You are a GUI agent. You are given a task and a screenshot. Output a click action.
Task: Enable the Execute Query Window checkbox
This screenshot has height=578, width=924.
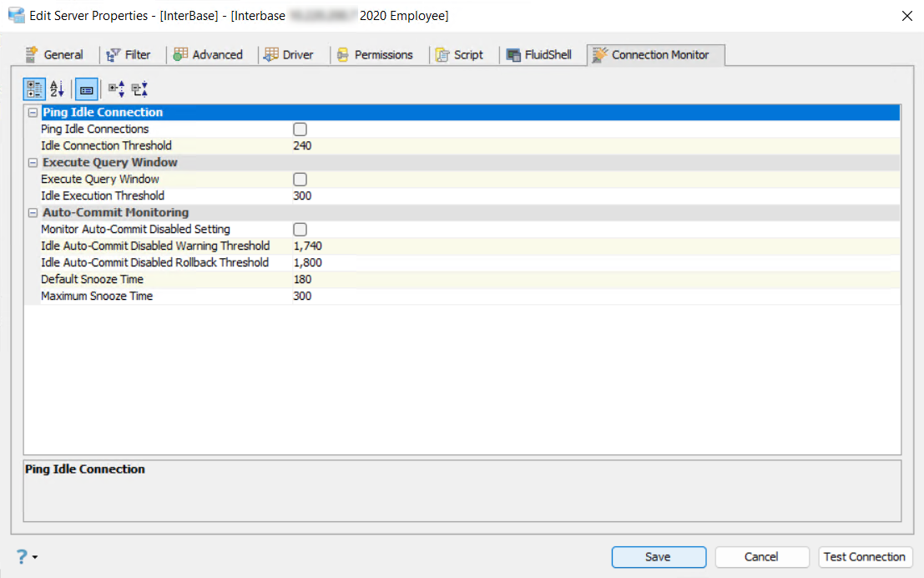300,180
